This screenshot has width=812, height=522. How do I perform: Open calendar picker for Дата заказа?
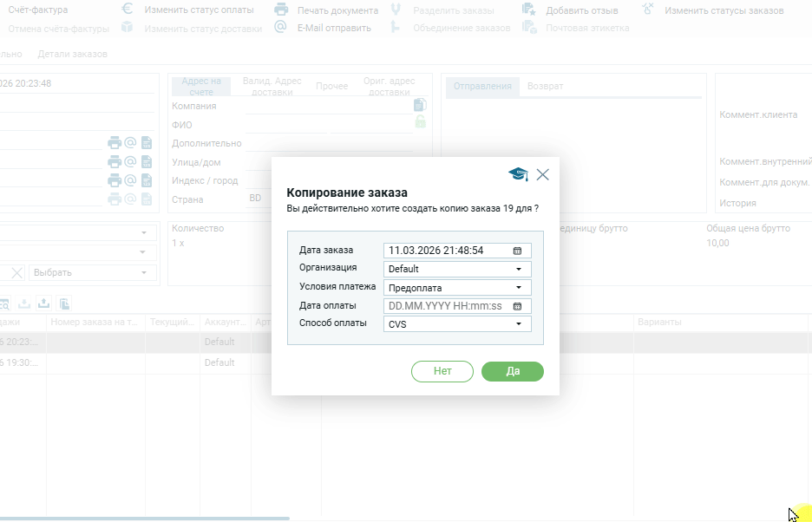point(518,251)
